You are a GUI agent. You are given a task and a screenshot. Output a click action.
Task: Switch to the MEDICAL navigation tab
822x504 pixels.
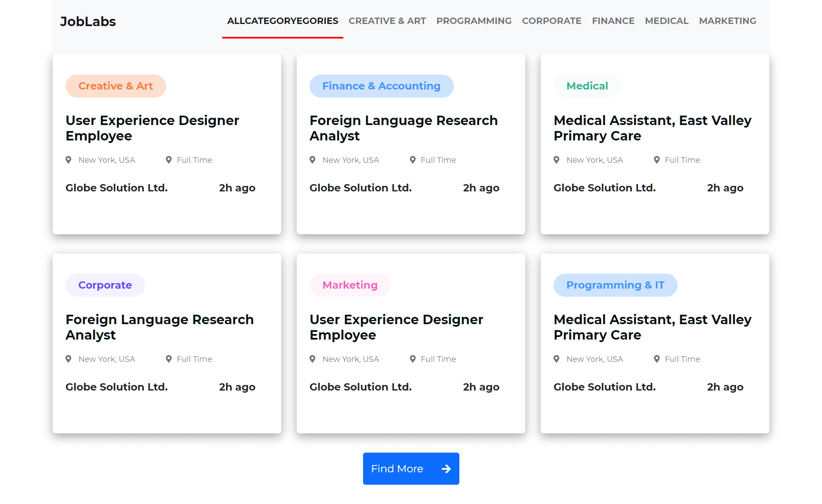click(667, 21)
